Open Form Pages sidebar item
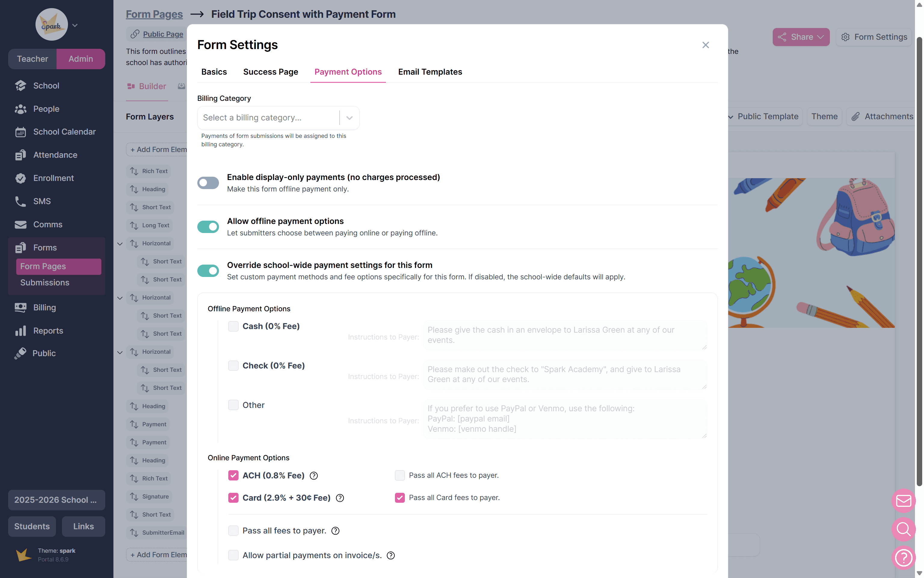This screenshot has height=578, width=924. tap(59, 266)
